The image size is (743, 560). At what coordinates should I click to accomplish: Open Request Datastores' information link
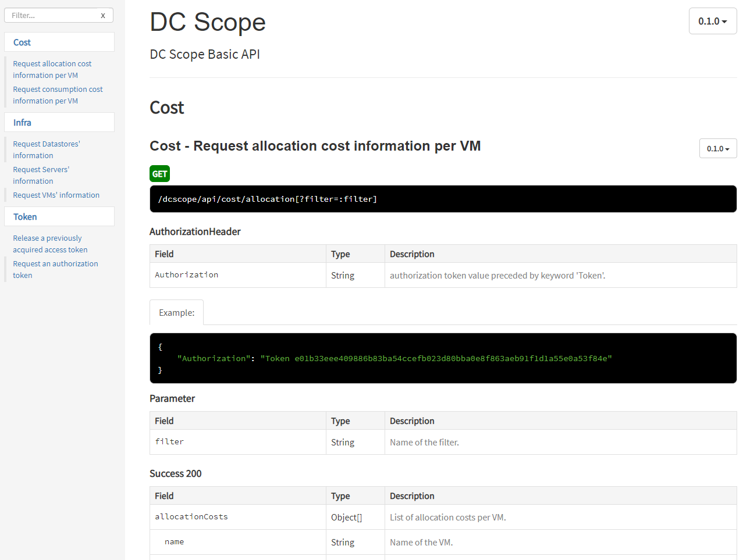pyautogui.click(x=47, y=150)
